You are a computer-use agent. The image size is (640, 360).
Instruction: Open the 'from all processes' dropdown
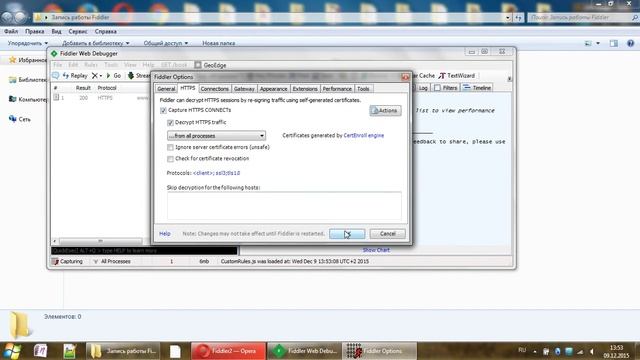[216, 136]
